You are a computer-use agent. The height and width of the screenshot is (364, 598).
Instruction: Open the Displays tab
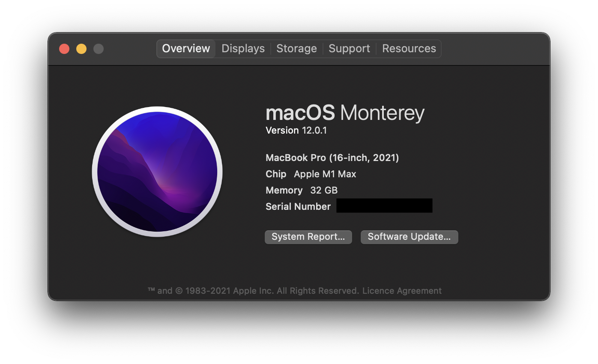[243, 48]
